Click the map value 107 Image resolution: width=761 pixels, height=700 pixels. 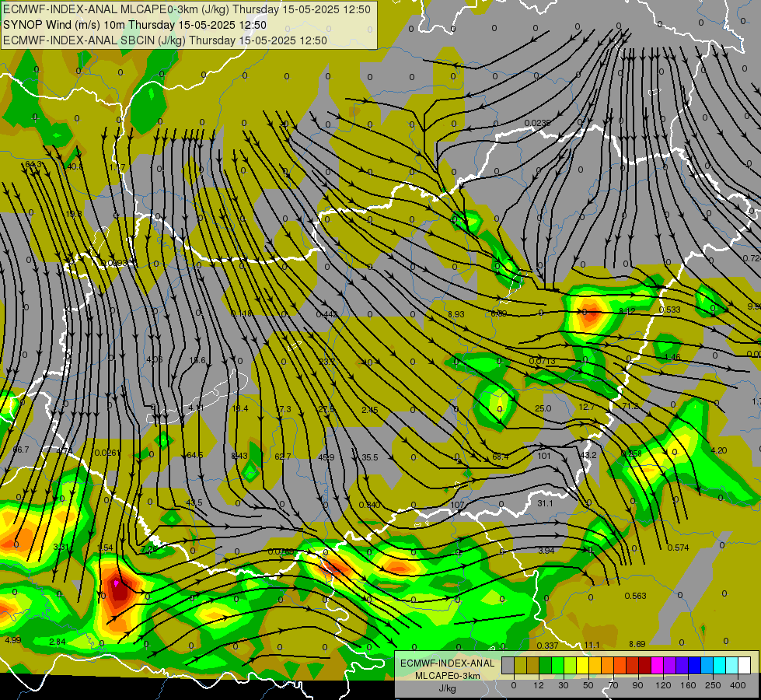[457, 505]
